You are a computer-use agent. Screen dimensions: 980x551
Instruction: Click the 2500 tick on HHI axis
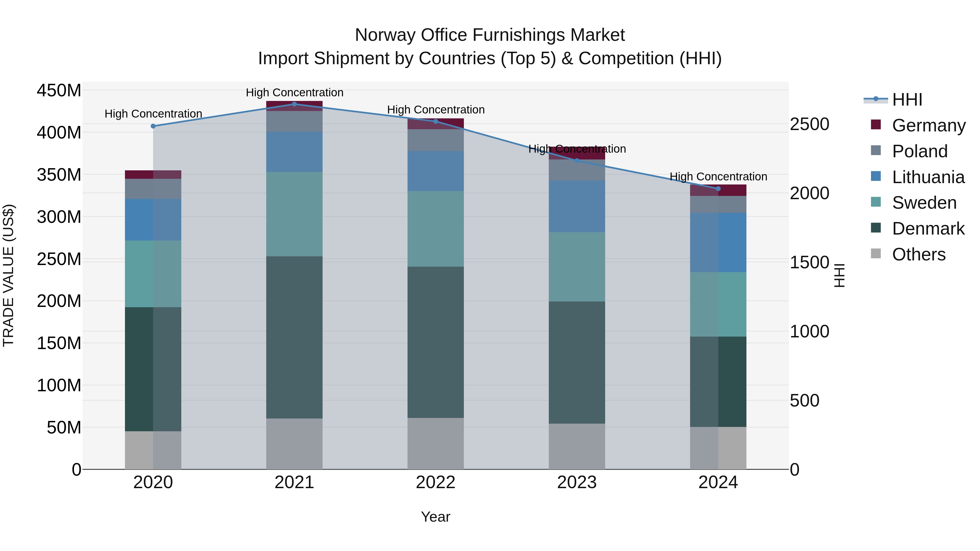click(810, 124)
